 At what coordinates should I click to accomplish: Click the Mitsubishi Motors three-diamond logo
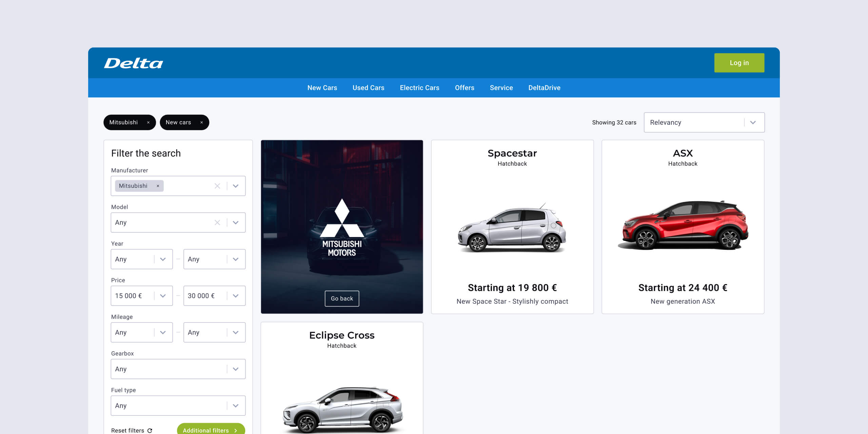[342, 218]
